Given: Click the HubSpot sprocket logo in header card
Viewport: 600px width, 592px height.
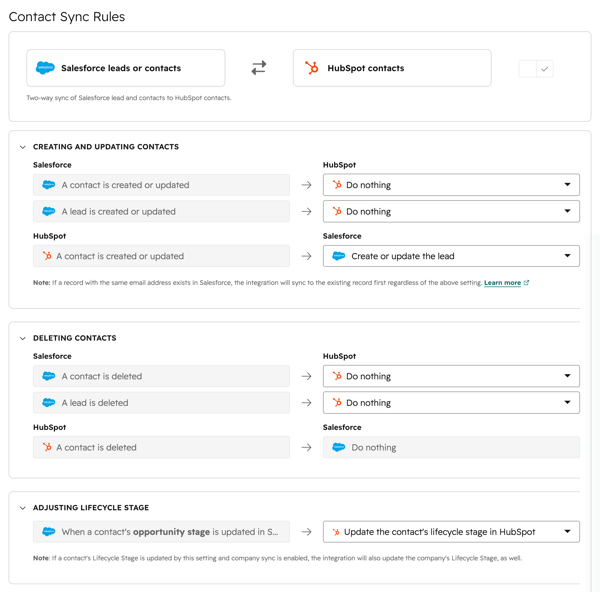Looking at the screenshot, I should (311, 68).
